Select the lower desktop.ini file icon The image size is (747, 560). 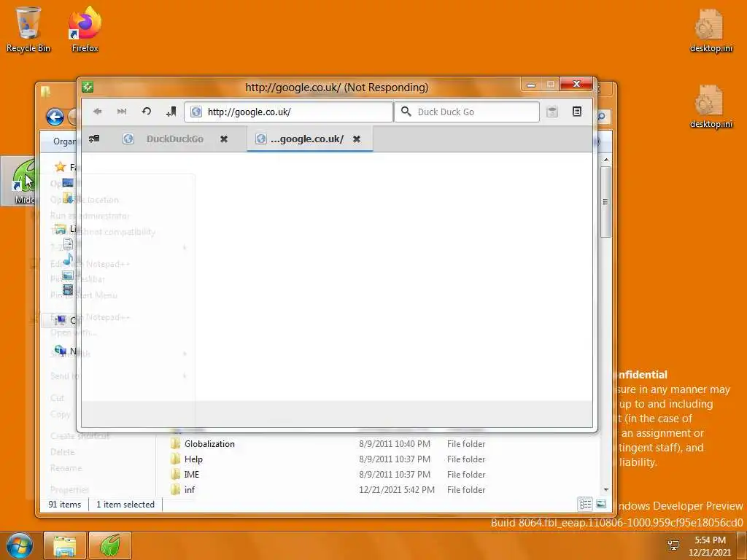(711, 106)
